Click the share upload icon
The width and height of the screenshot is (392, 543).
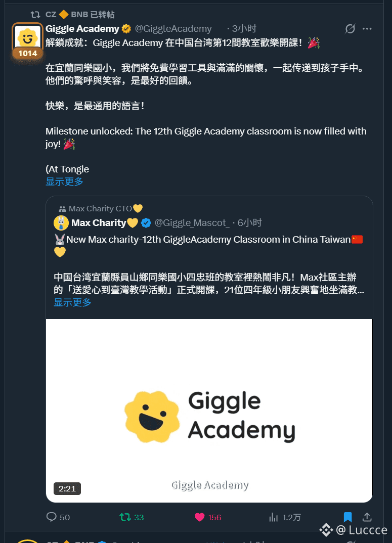[367, 517]
